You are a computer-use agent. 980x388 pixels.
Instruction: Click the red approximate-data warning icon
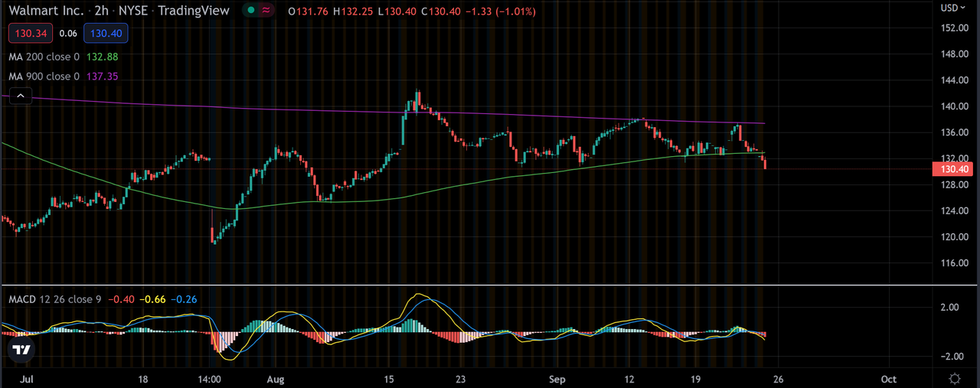click(x=266, y=11)
